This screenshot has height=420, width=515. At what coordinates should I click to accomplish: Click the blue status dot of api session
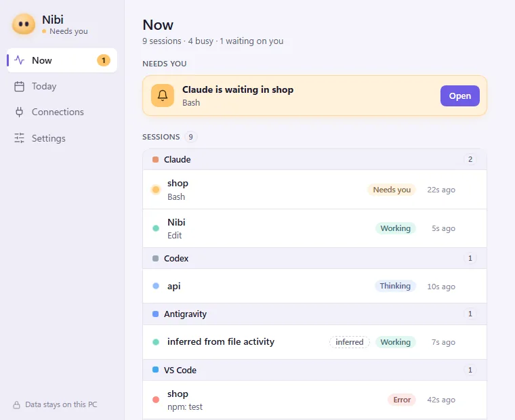[x=156, y=286]
